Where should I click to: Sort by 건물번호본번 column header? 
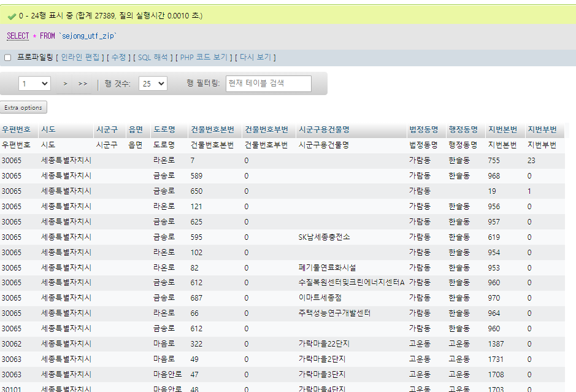pos(212,129)
